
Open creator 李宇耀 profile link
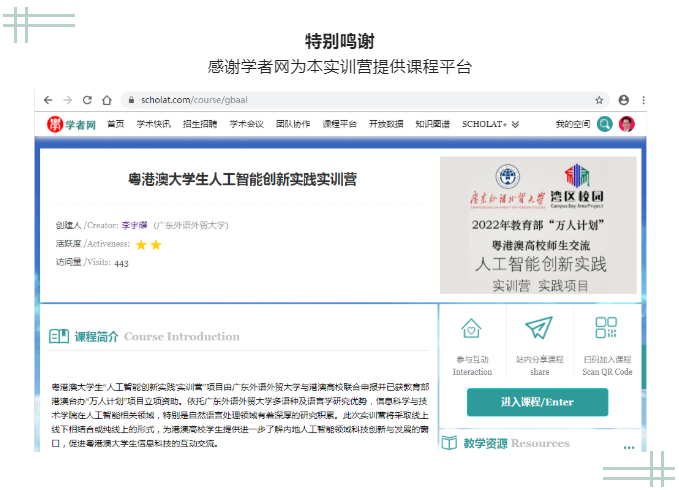pyautogui.click(x=134, y=225)
